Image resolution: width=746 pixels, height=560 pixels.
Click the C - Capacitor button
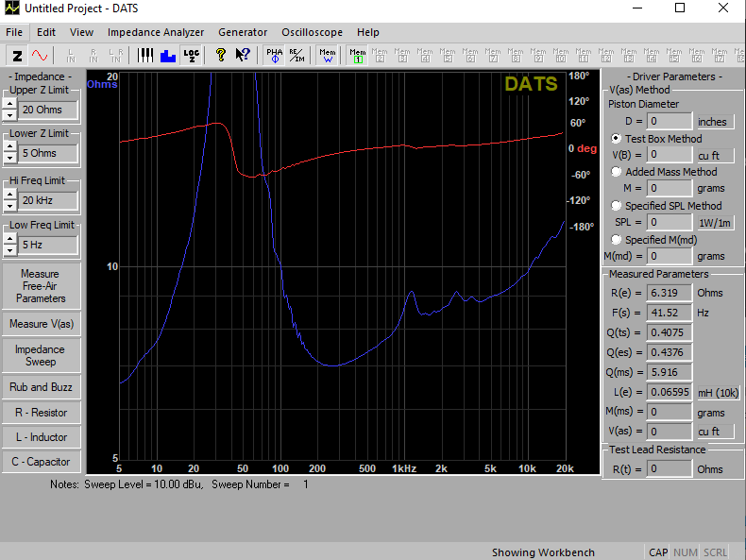41,462
